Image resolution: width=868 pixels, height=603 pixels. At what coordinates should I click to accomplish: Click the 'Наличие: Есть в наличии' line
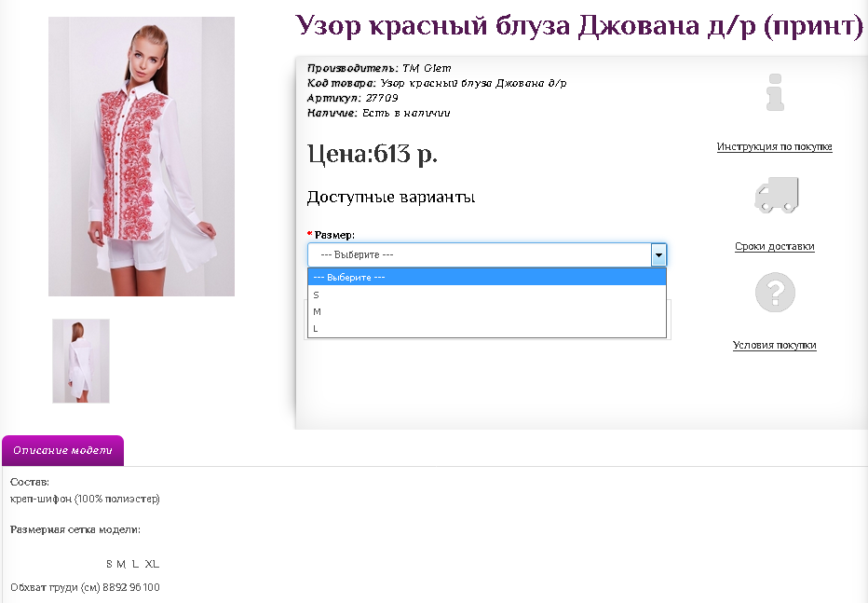coord(379,113)
